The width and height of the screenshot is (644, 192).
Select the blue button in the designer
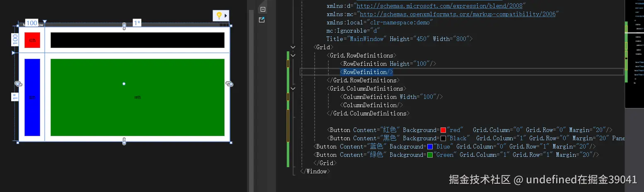(x=32, y=97)
